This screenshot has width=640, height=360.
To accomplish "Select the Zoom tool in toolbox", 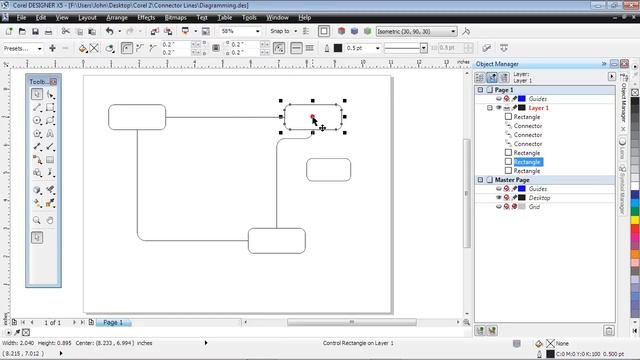I will (x=37, y=220).
